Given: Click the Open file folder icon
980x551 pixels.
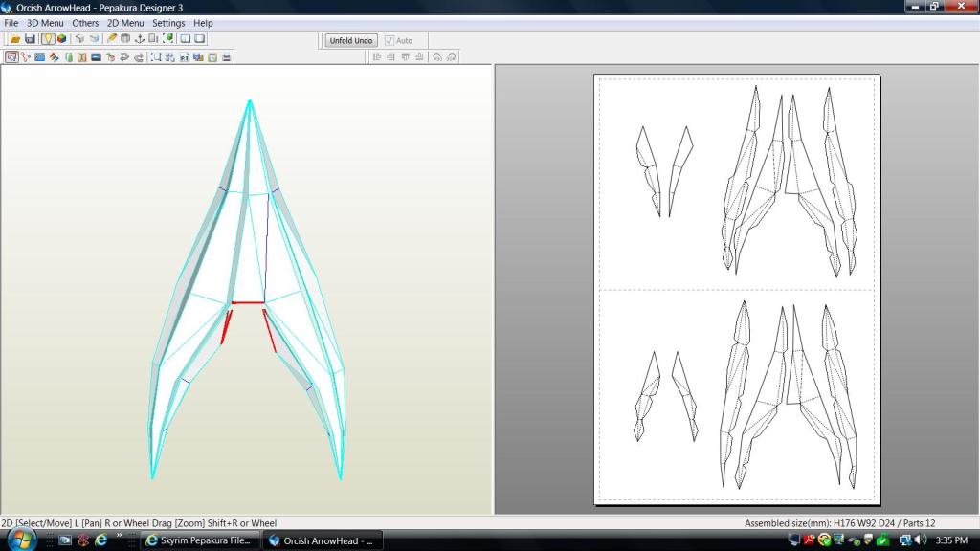Looking at the screenshot, I should 15,38.
